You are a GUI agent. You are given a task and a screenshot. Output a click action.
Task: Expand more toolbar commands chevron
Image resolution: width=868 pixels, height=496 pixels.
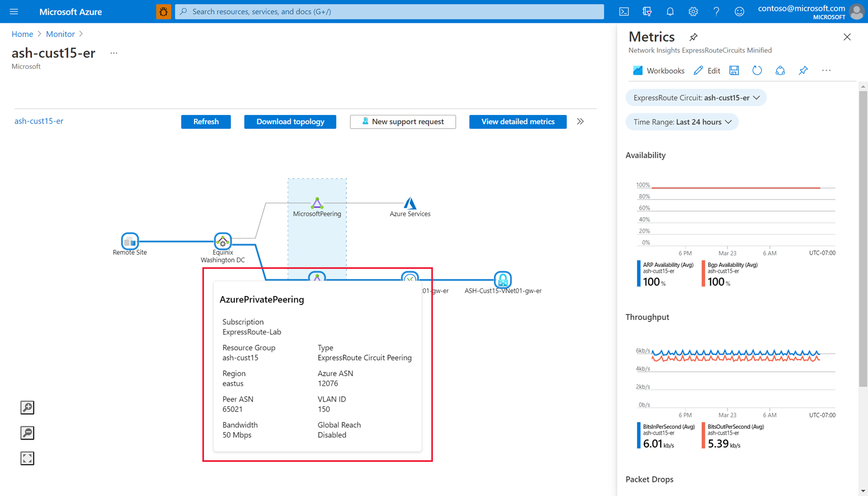tap(580, 121)
